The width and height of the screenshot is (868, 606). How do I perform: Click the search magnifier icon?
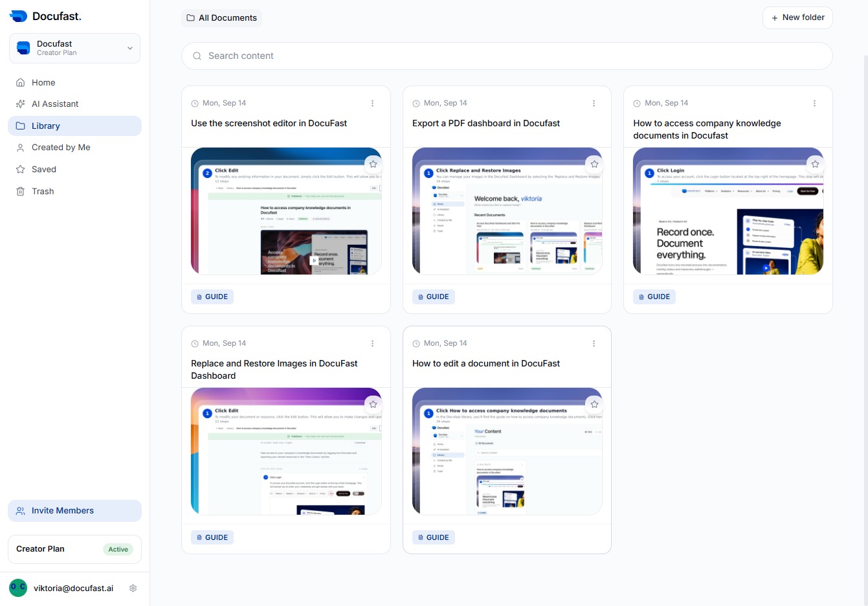[197, 56]
